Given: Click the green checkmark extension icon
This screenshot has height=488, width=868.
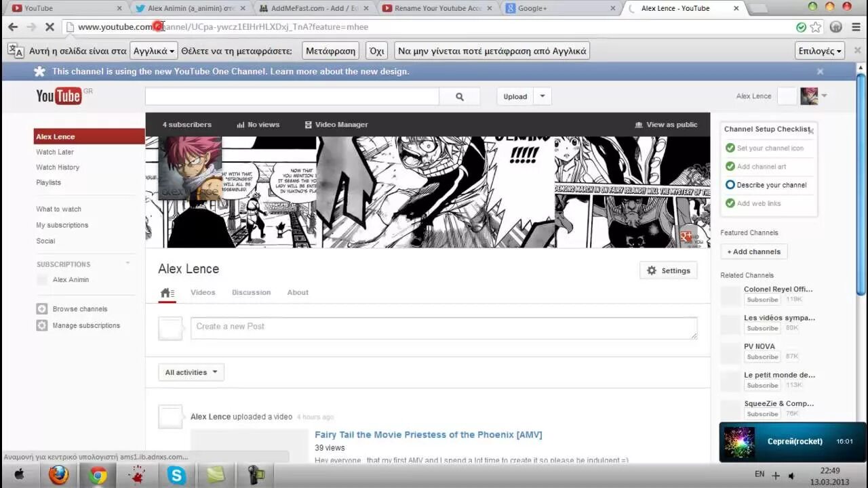Looking at the screenshot, I should point(802,27).
